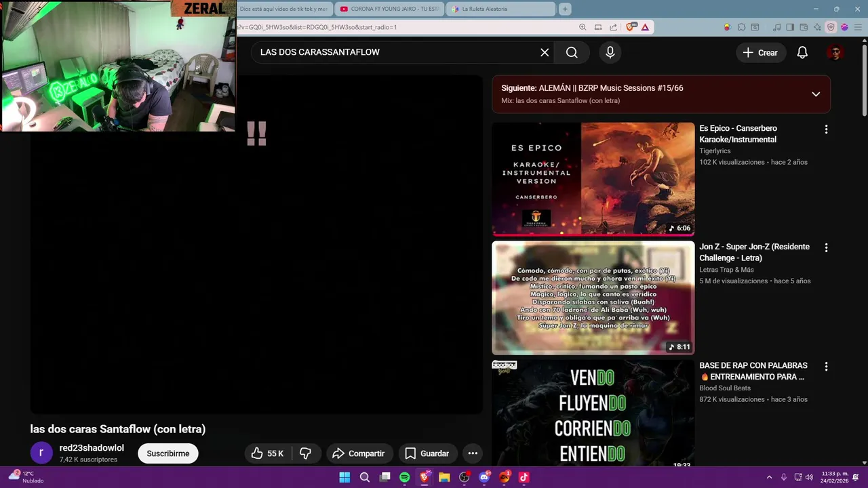
Task: Open Es Epico Karaoke video thumbnail
Action: [x=593, y=179]
